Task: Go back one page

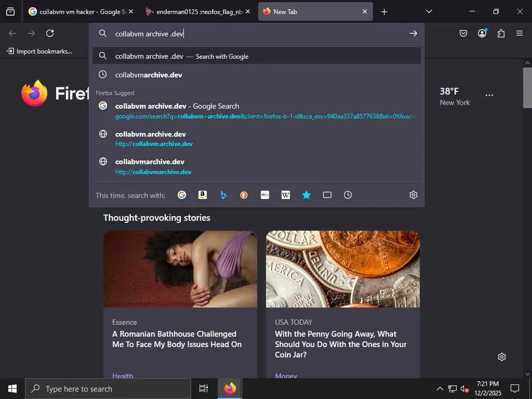Action: point(12,33)
